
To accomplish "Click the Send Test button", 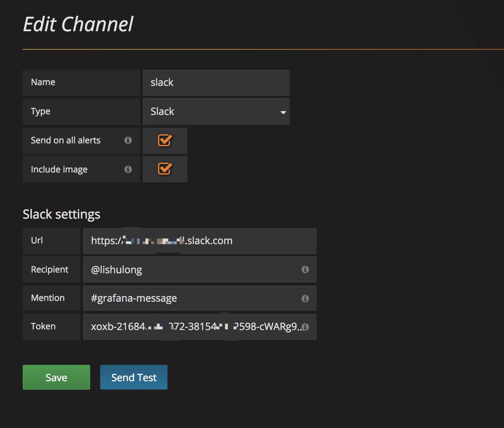I will coord(134,377).
